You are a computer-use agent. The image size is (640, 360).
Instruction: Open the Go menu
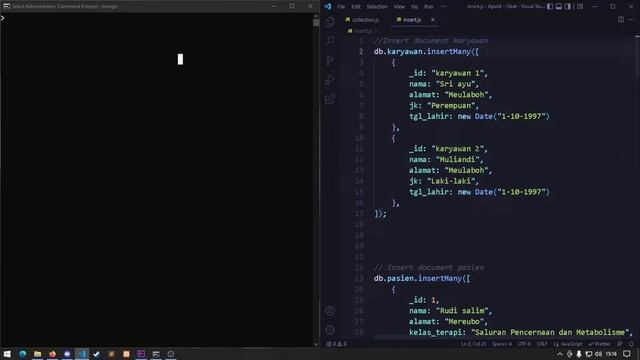coord(414,7)
